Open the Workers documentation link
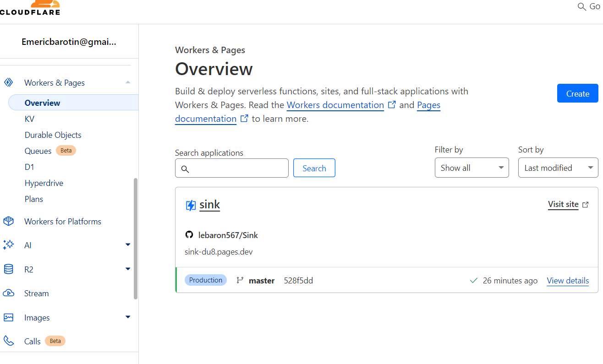 [335, 105]
